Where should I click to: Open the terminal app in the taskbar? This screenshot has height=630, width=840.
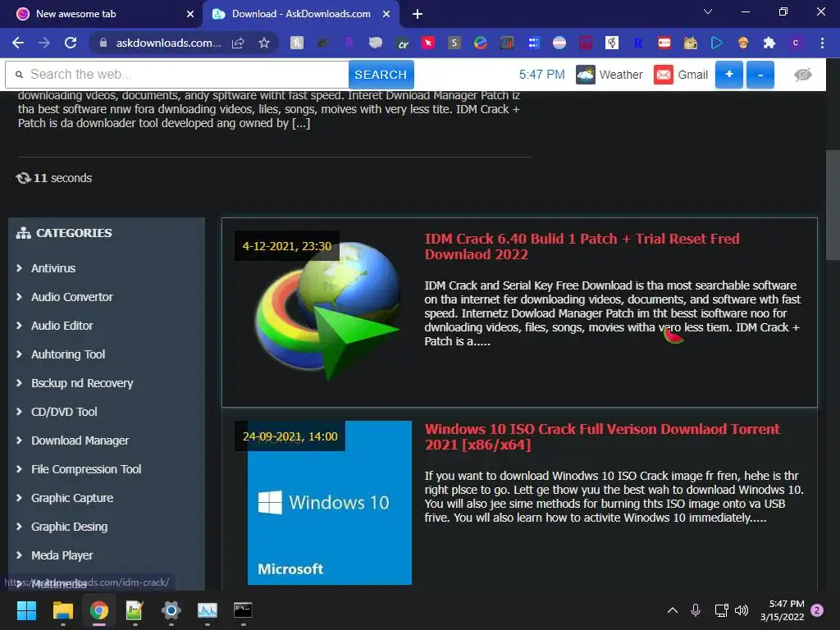coord(243,610)
